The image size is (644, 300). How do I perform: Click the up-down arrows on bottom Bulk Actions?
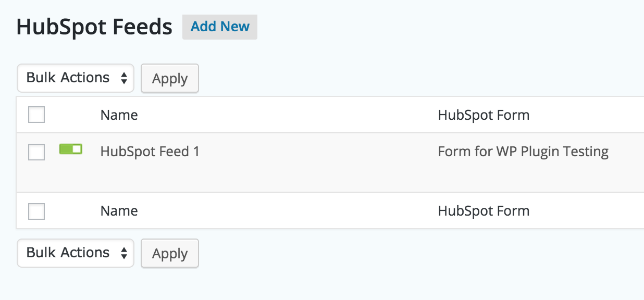click(x=124, y=253)
